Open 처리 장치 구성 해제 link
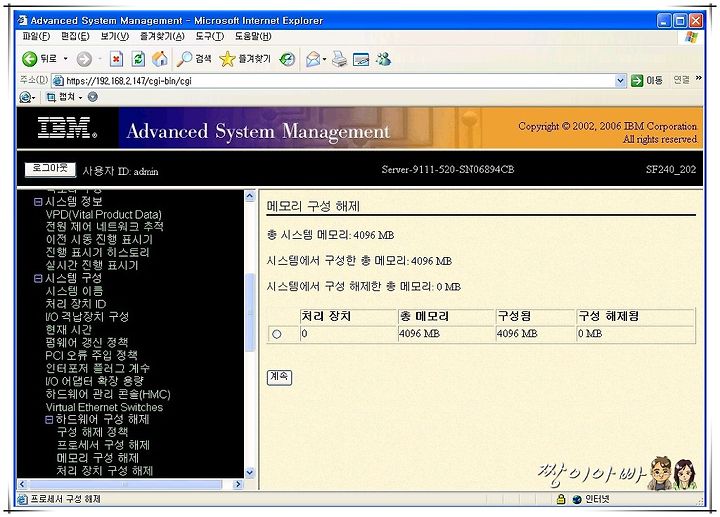720x517 pixels. coord(105,471)
